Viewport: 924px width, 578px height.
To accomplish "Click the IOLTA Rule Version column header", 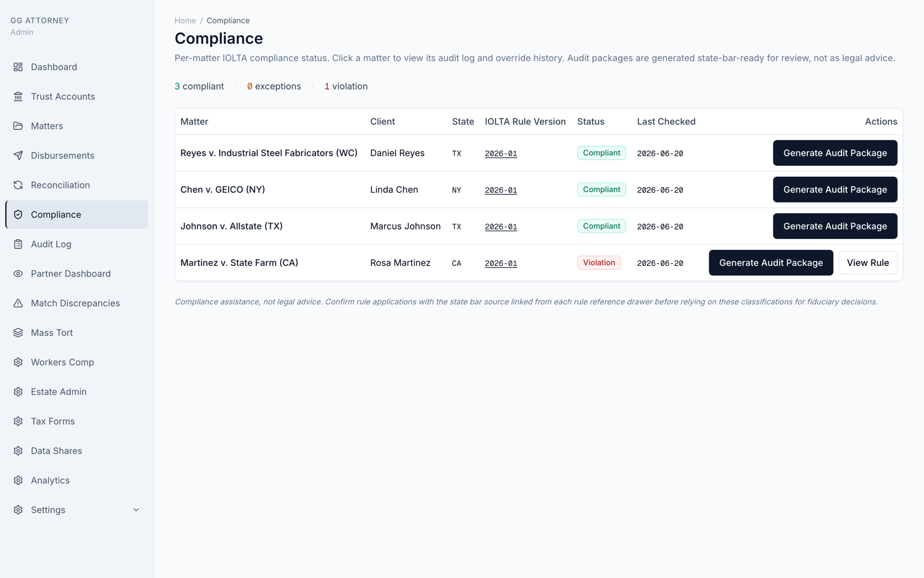I will pos(525,121).
